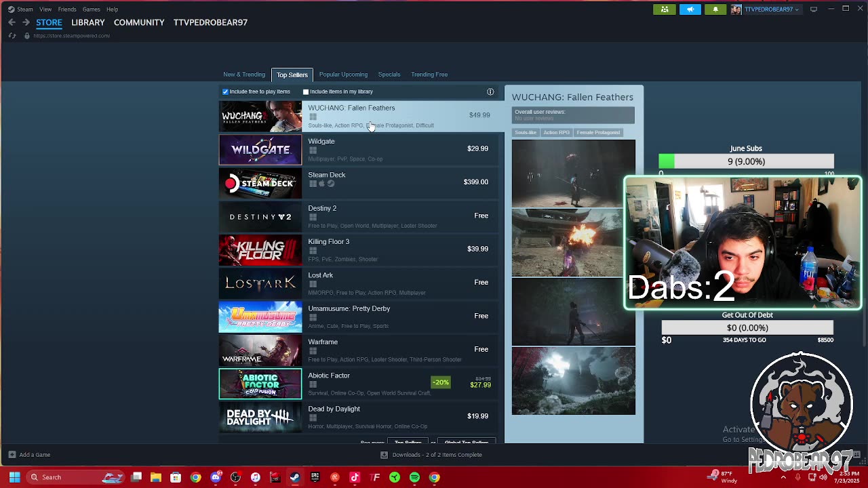Click the 'Add a Game' label
This screenshot has width=868, height=488.
click(35, 455)
